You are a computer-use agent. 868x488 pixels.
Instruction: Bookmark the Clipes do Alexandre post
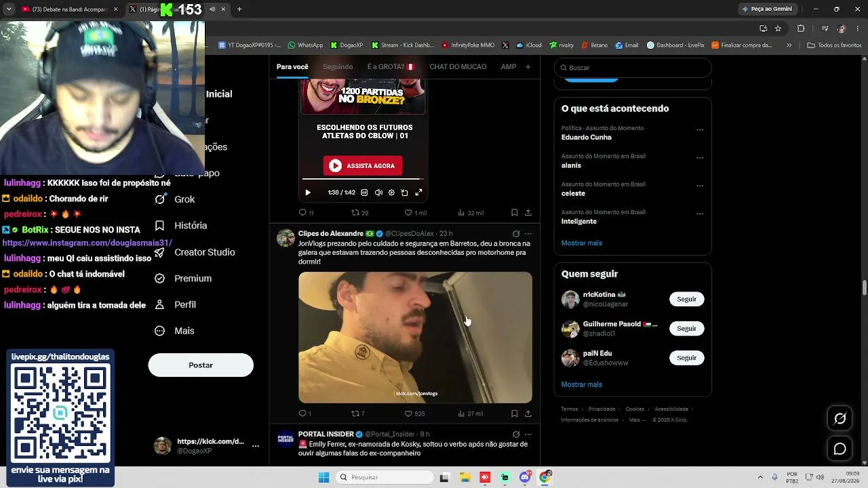pos(515,413)
